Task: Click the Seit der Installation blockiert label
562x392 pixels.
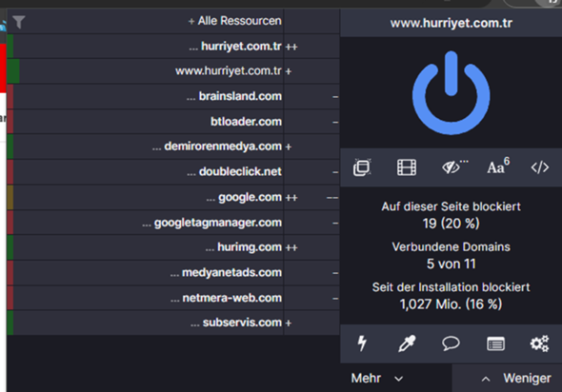Action: point(451,287)
